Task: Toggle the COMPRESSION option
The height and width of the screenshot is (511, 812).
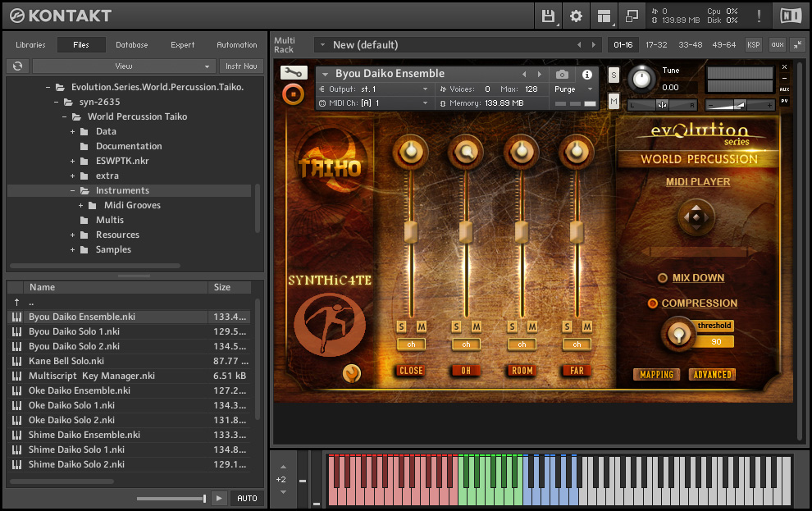Action: pos(653,303)
